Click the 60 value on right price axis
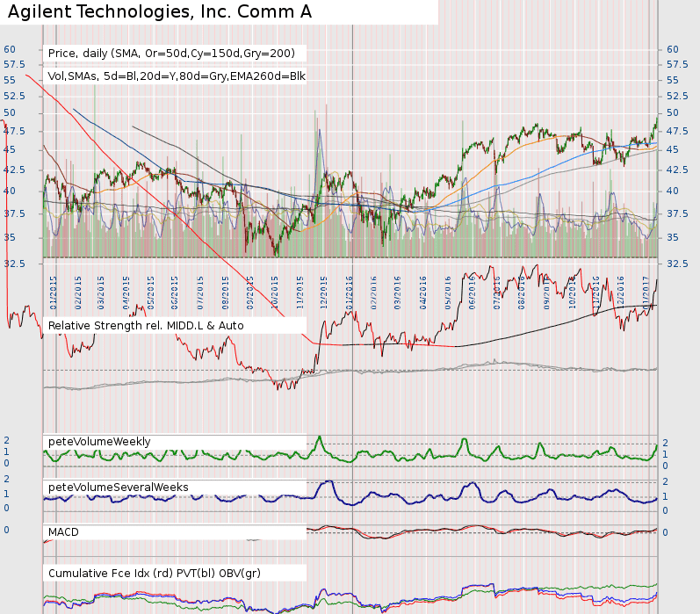 click(x=672, y=49)
